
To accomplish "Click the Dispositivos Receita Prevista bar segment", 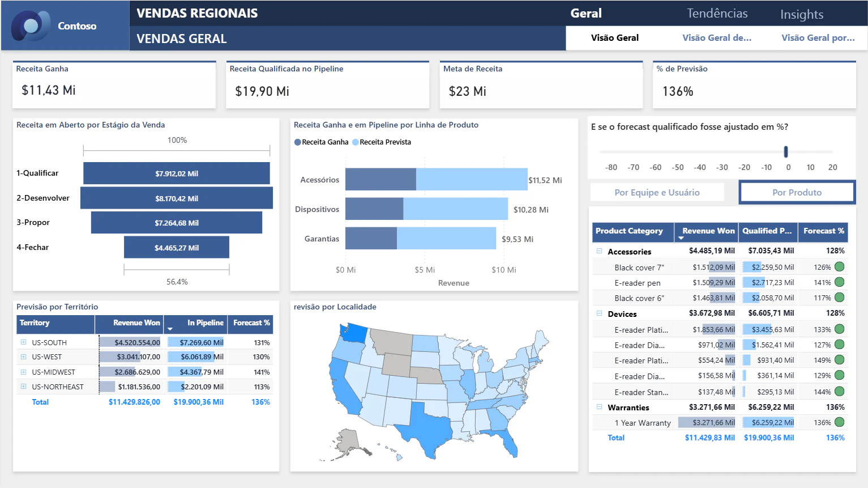I will (x=455, y=209).
